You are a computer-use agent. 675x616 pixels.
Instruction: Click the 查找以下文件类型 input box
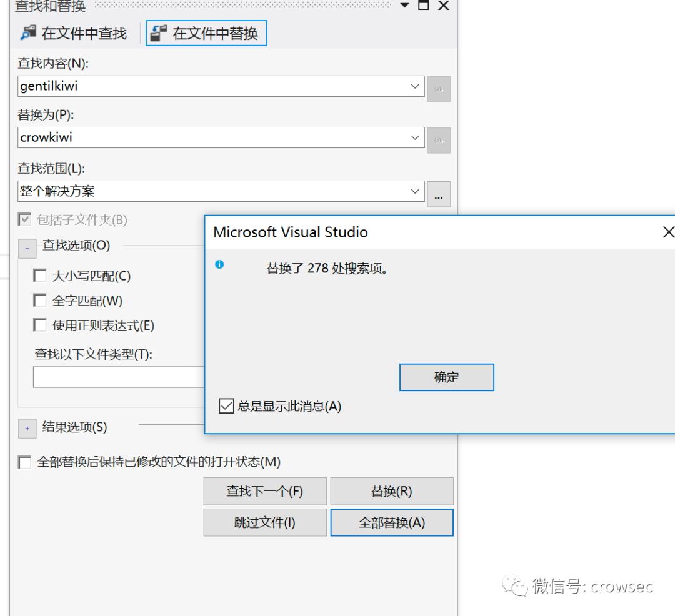[x=119, y=377]
